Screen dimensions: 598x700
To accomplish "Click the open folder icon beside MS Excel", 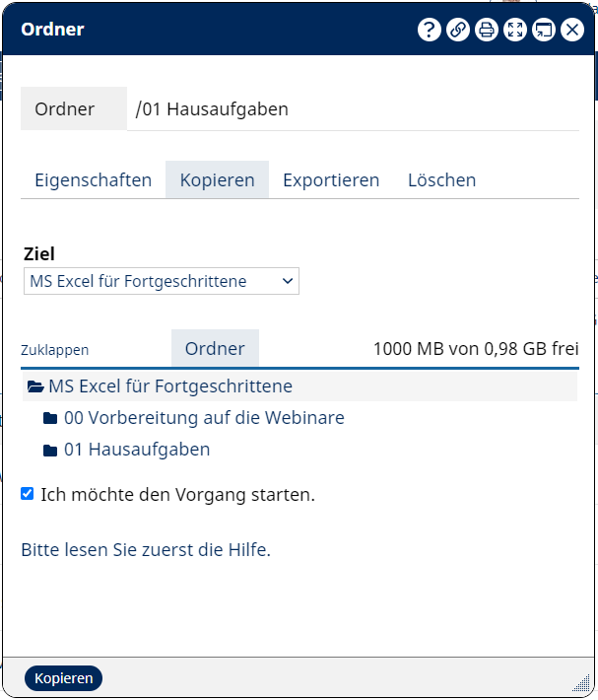I will click(35, 387).
